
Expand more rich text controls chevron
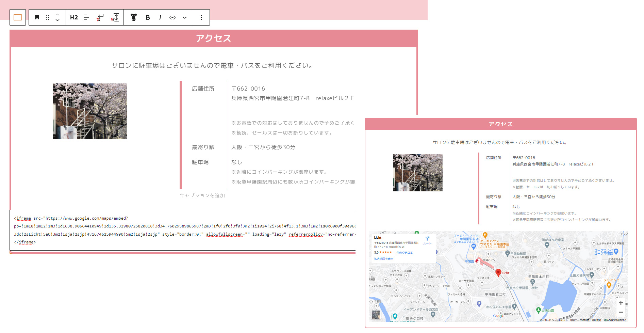(185, 17)
